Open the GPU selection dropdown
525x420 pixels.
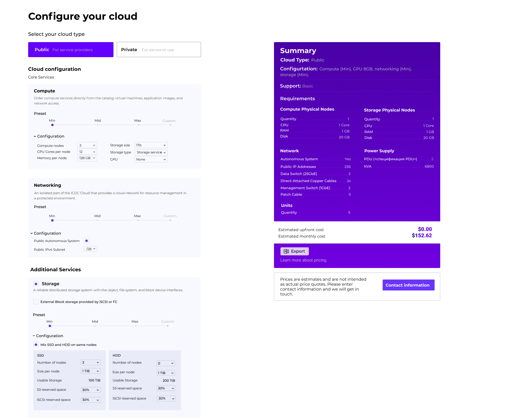click(x=151, y=159)
